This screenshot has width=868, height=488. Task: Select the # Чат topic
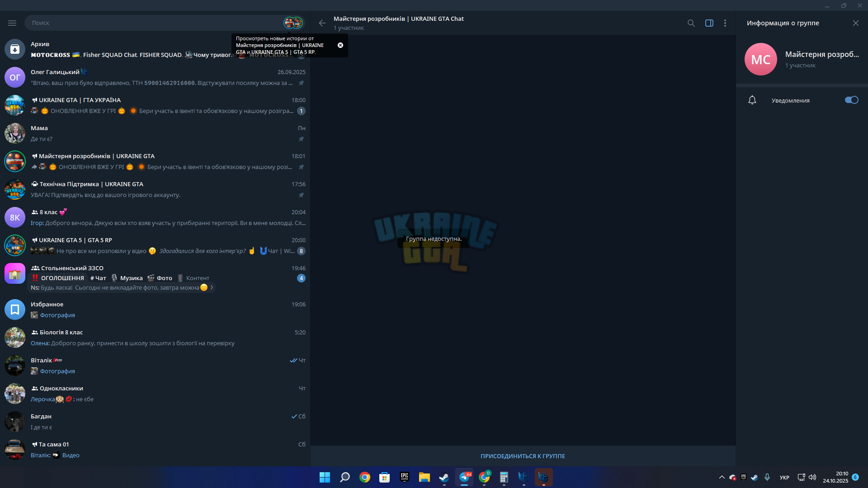(x=98, y=278)
